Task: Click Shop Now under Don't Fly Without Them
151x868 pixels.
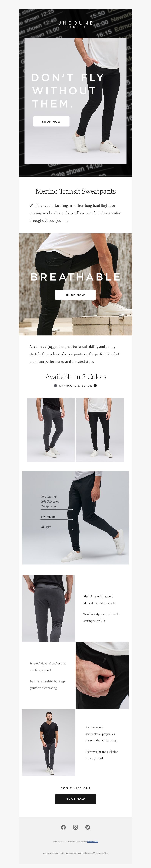Action: (x=51, y=121)
